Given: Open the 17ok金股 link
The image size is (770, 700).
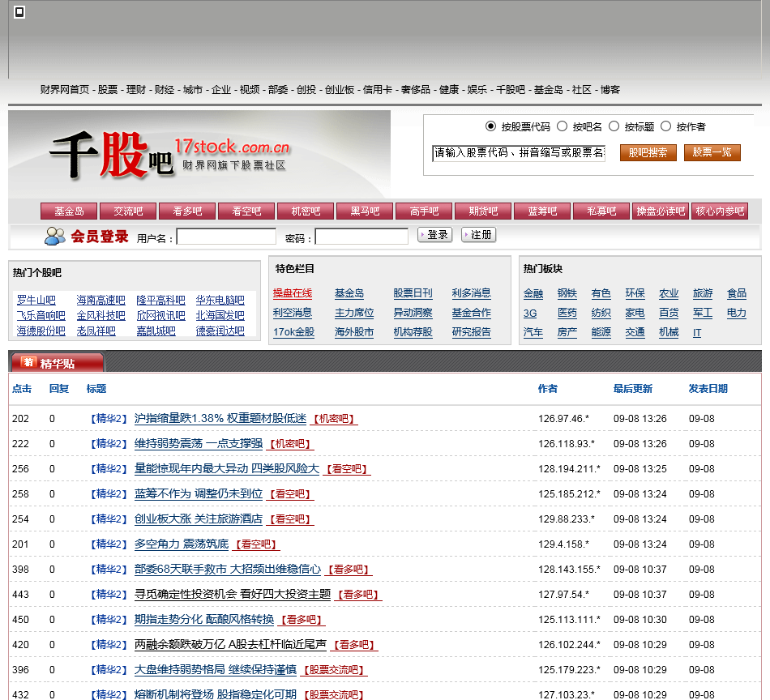Looking at the screenshot, I should [x=293, y=332].
